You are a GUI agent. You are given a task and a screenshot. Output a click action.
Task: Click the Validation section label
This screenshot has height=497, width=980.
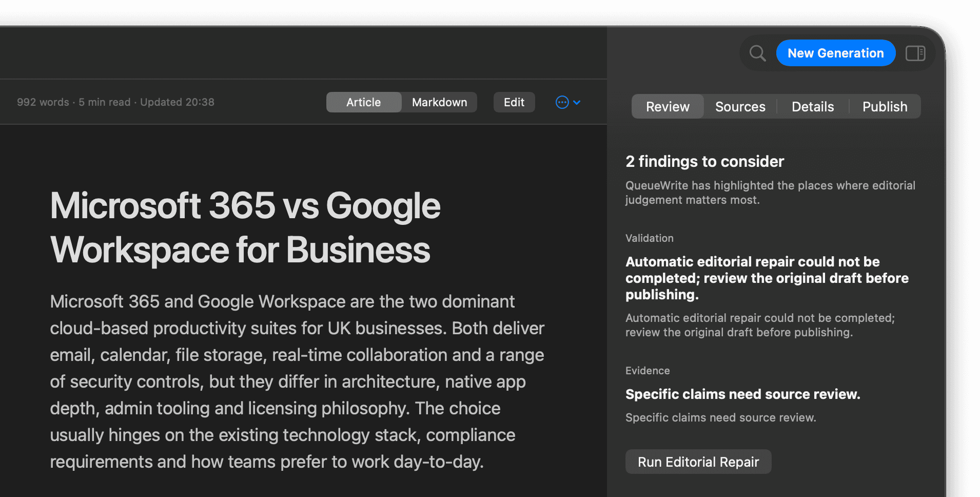click(x=650, y=238)
